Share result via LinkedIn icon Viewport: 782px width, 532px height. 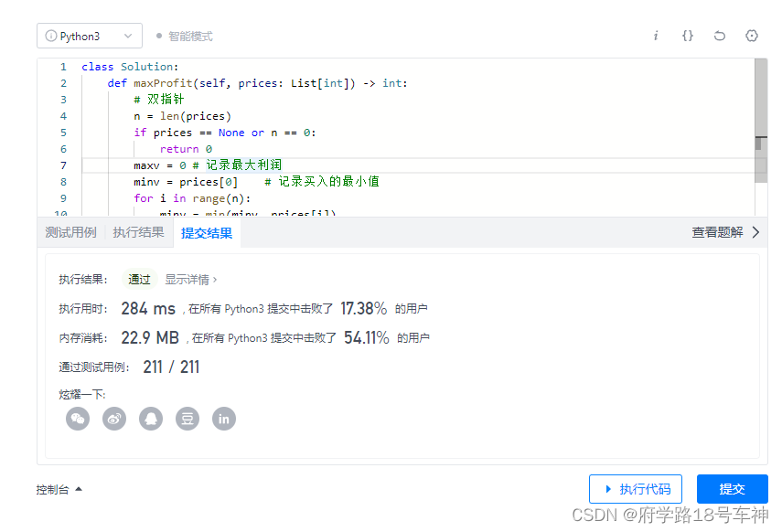(x=224, y=419)
